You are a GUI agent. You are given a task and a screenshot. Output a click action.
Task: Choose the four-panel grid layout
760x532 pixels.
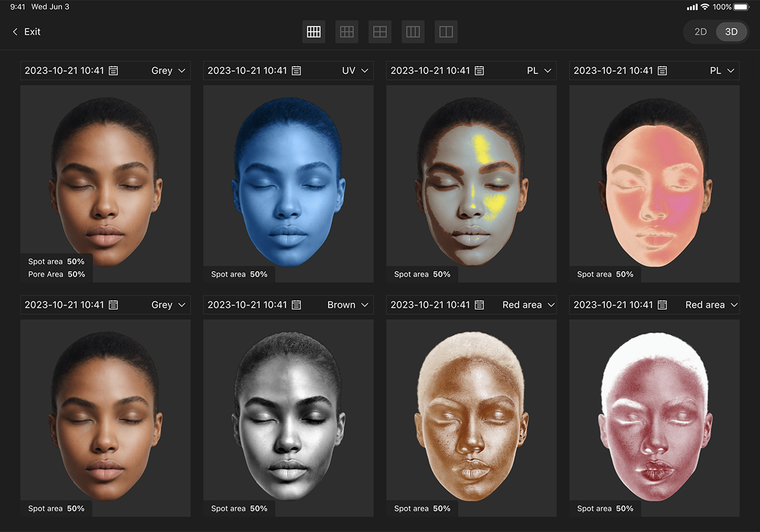click(380, 32)
